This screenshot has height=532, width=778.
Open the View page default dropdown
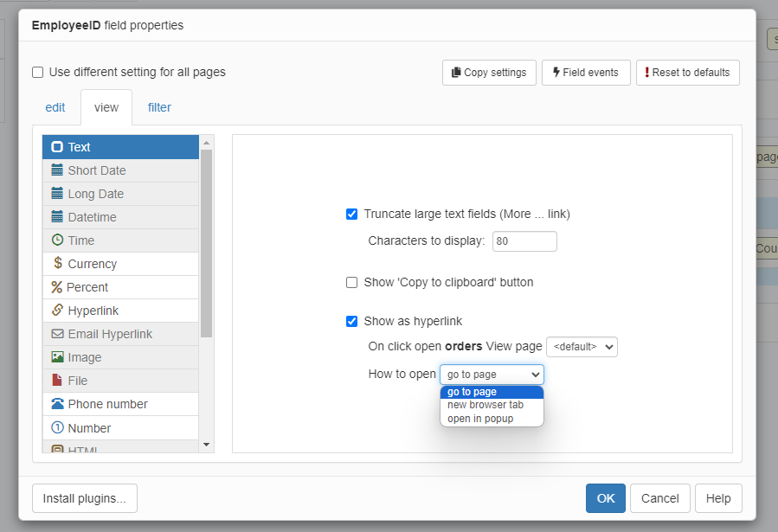click(x=582, y=347)
